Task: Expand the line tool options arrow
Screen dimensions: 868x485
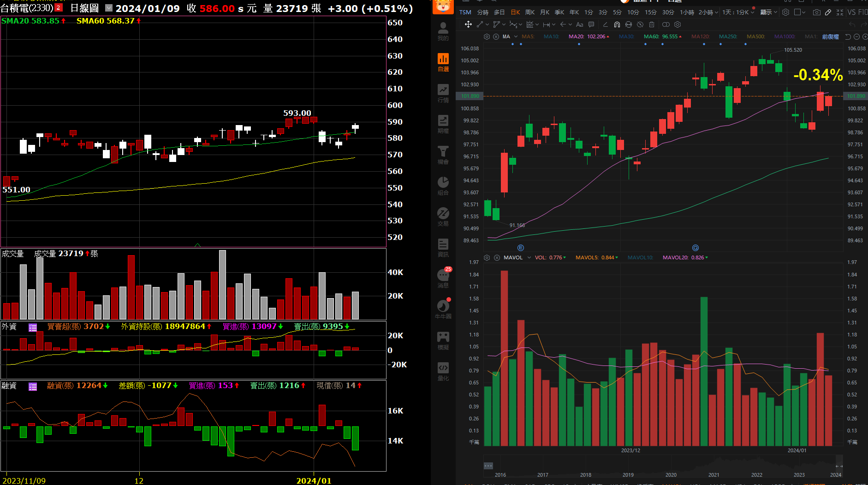Action: (x=487, y=24)
